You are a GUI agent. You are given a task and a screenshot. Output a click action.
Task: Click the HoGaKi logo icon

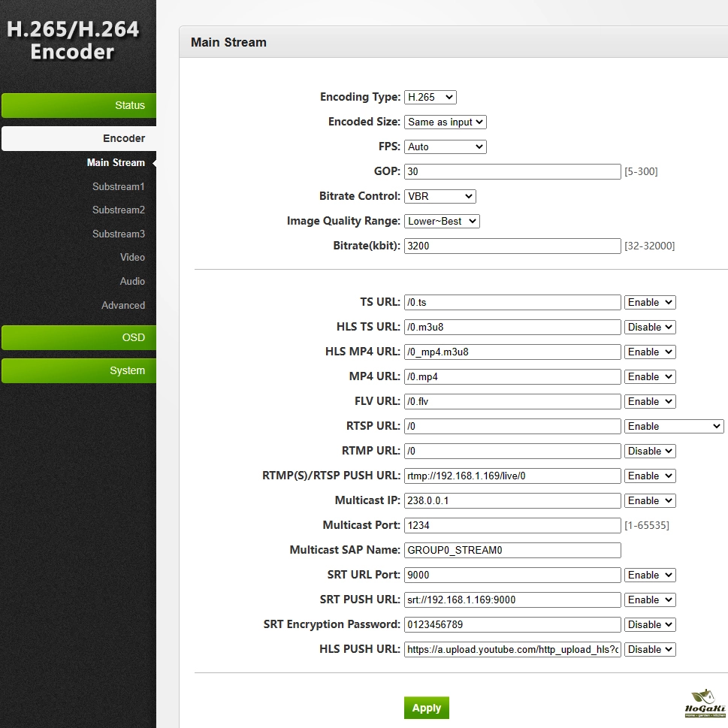pos(705,703)
